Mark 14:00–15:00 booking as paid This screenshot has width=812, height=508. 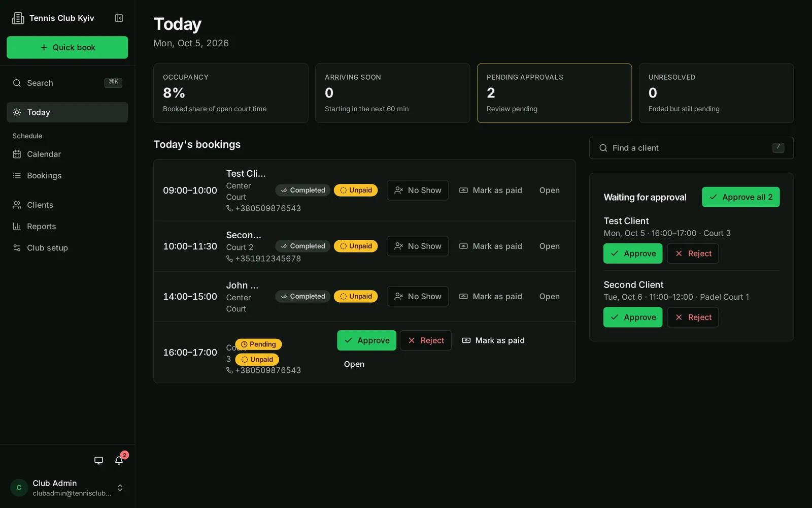coord(491,296)
